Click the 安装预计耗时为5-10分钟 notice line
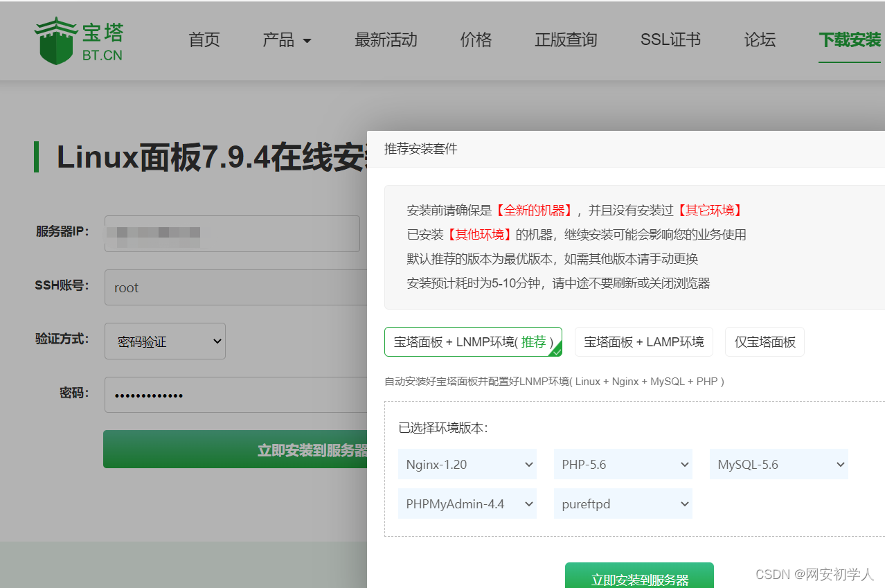This screenshot has width=885, height=588. [x=558, y=283]
